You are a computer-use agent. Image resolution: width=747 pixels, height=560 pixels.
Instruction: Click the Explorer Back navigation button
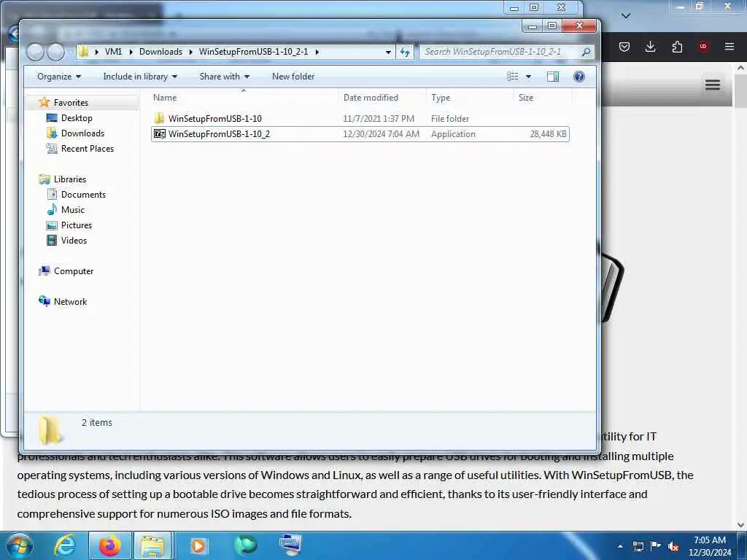[35, 52]
